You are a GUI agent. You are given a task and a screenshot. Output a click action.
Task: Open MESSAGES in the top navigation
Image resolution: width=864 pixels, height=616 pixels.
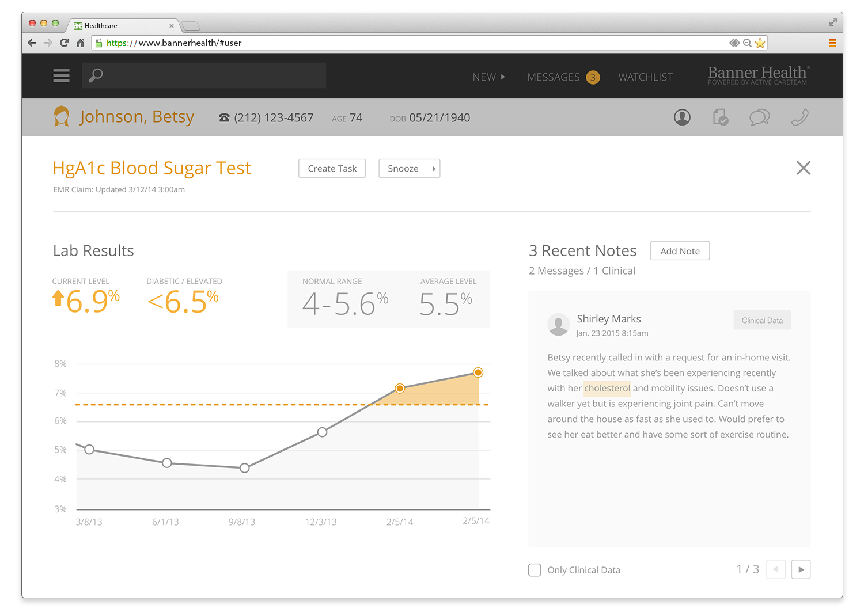[554, 77]
